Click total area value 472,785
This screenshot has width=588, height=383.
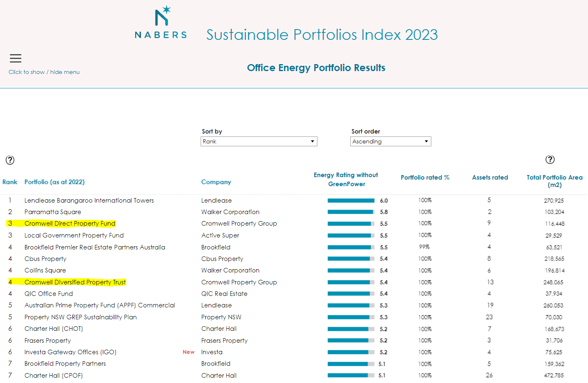point(554,375)
